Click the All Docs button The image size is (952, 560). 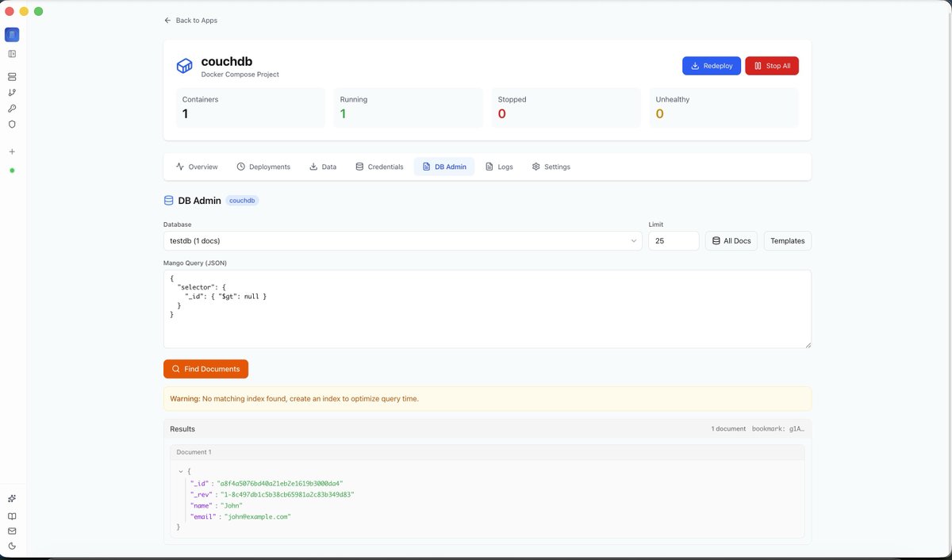[x=731, y=240]
